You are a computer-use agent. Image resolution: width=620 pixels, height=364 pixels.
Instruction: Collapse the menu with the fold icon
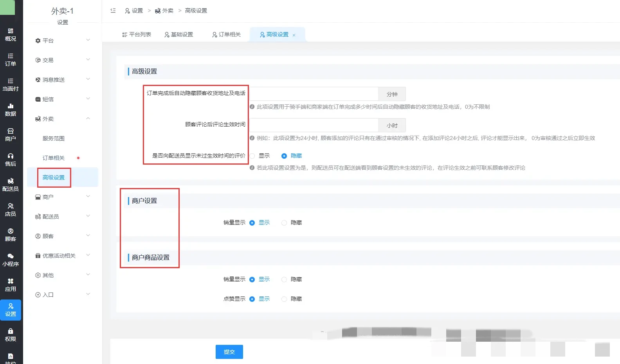tap(113, 11)
